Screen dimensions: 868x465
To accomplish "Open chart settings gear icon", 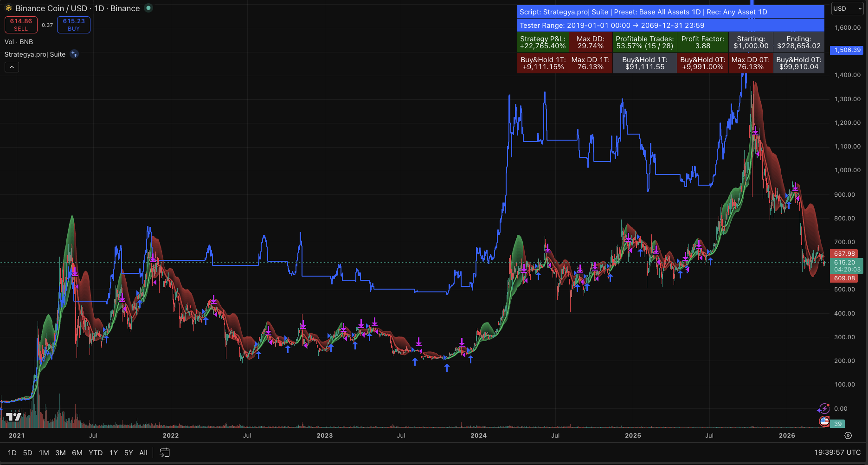I will pos(849,435).
